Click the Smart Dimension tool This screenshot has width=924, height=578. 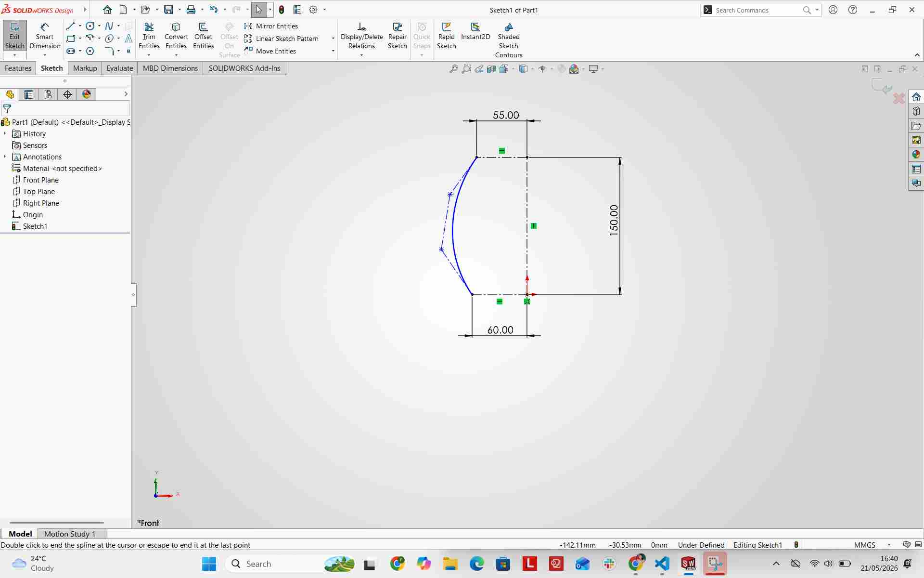tap(45, 36)
